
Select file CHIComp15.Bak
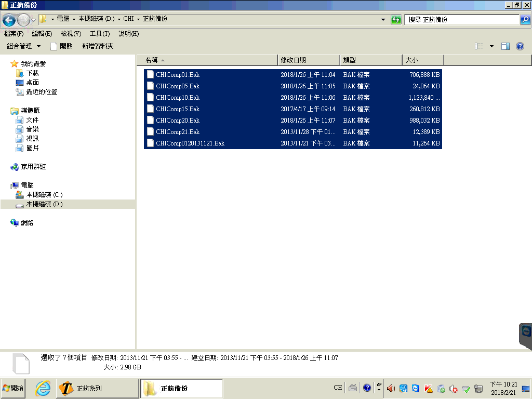click(293, 109)
